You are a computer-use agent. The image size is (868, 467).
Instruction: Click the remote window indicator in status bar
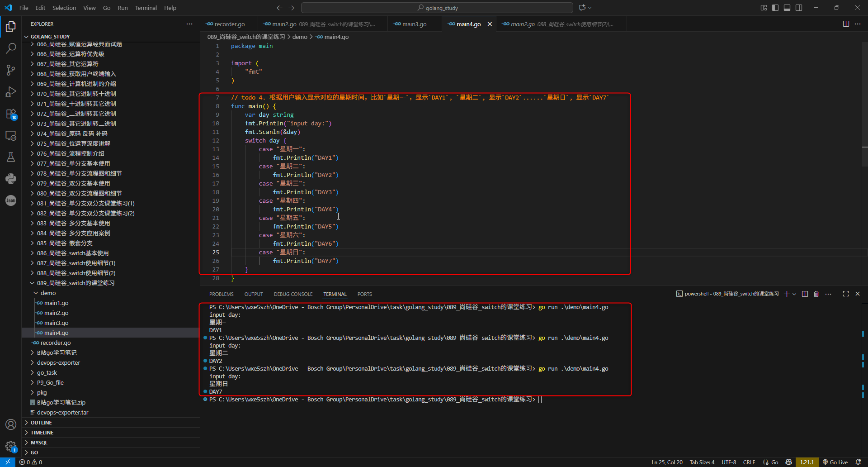point(8,462)
